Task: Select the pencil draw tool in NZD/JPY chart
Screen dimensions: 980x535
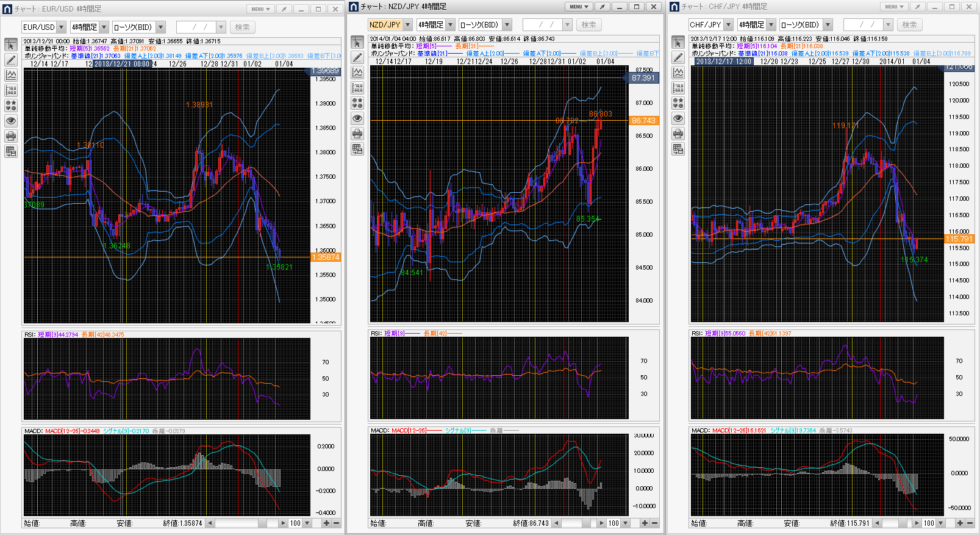Action: (x=357, y=57)
